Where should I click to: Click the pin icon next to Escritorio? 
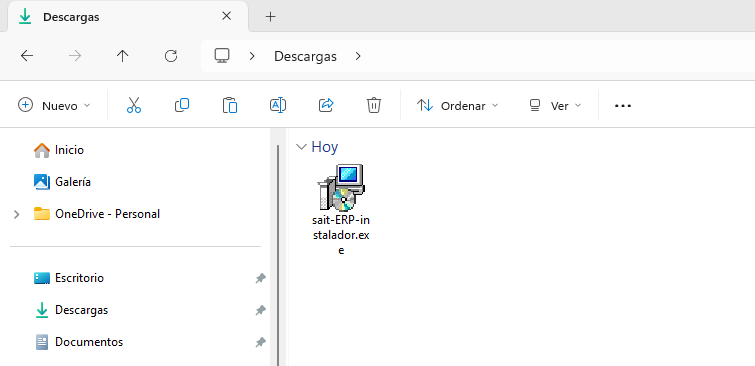[260, 278]
